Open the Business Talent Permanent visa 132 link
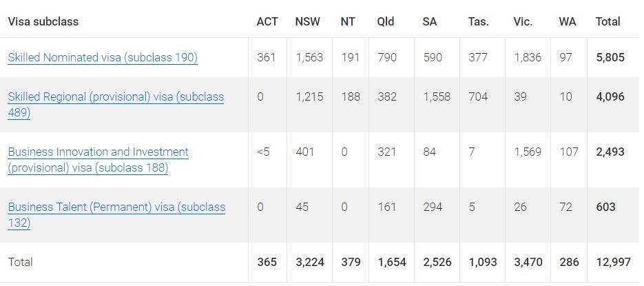Viewport: 644px width, 286px height. tap(116, 215)
